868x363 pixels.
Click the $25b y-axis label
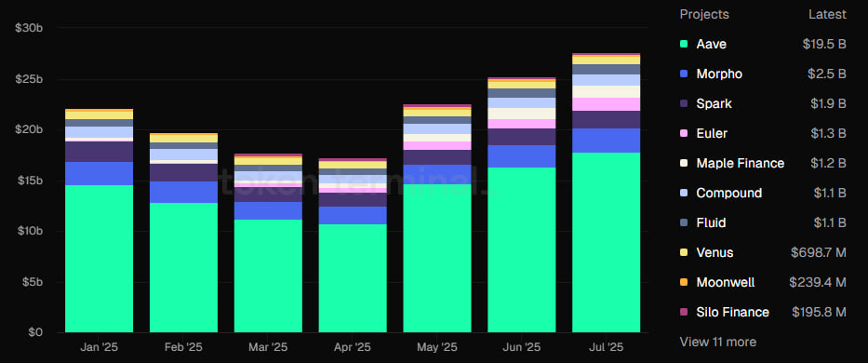pyautogui.click(x=29, y=79)
